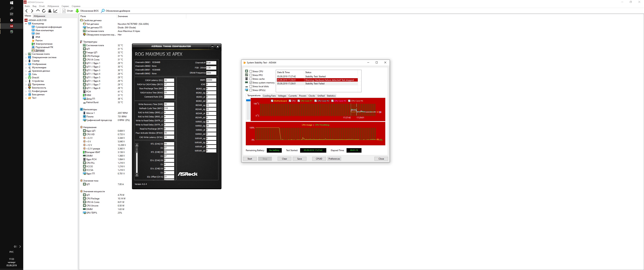Switch to the Voltages tab
Screen dimensions: 644x270
282,96
